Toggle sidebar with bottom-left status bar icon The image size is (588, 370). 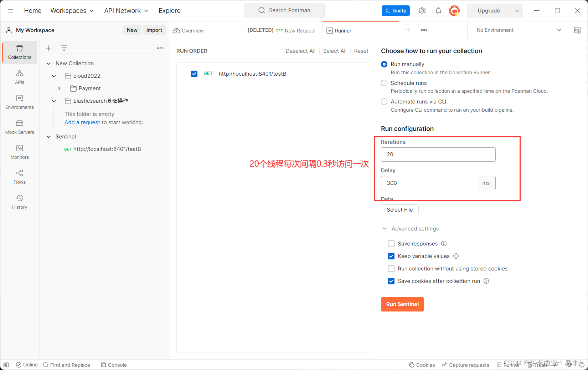point(6,365)
